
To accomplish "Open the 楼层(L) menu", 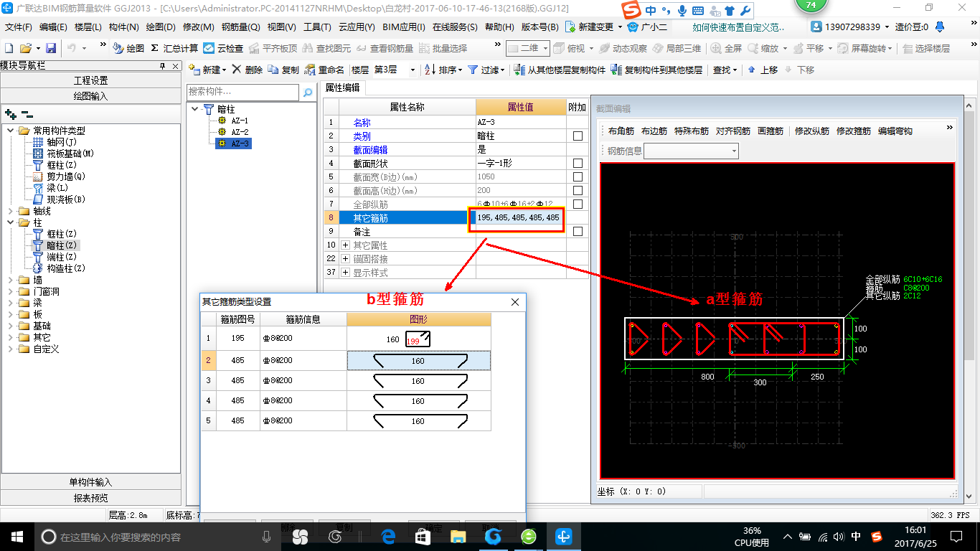I will (88, 27).
